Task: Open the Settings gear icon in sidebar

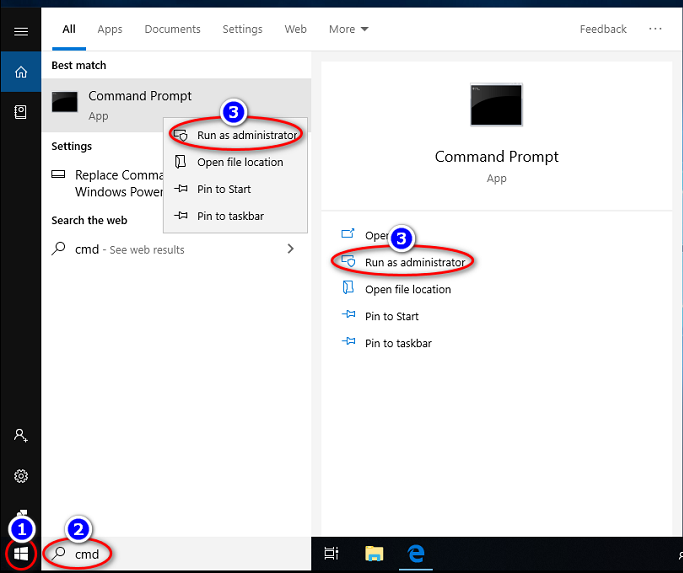Action: pos(20,476)
